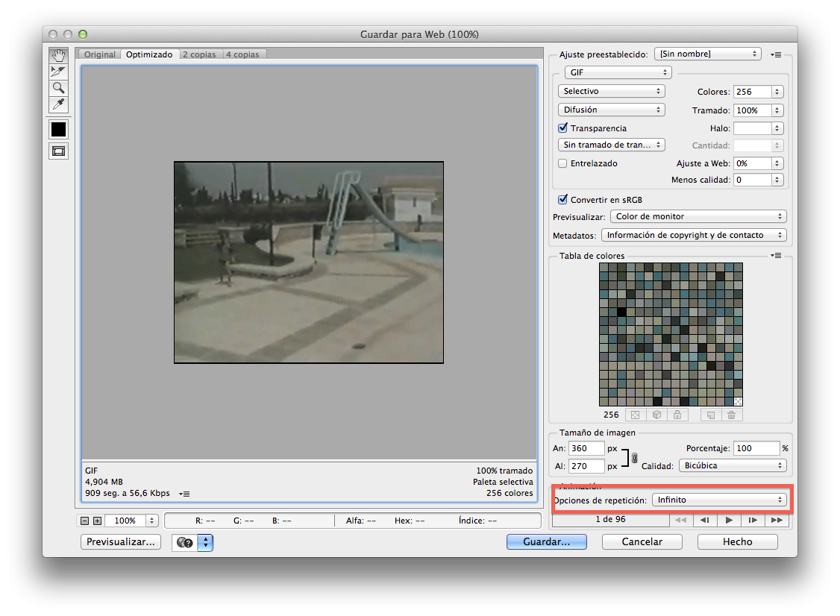Click the trash icon under color table
This screenshot has width=840, height=616.
(x=731, y=415)
